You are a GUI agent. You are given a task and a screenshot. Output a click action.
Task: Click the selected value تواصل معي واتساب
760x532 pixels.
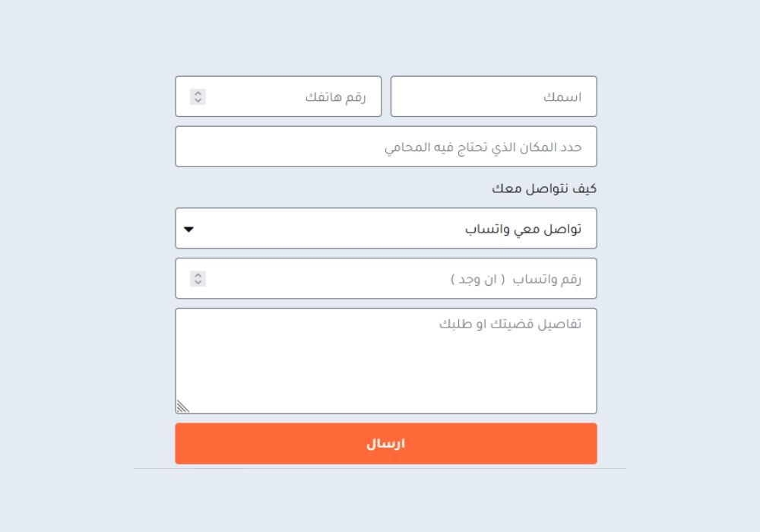click(523, 229)
